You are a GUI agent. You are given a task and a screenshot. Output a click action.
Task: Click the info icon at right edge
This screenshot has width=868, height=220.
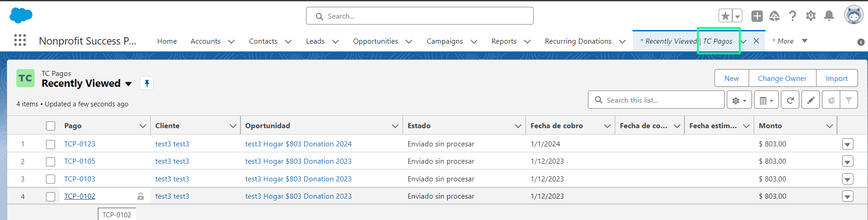pos(861,42)
